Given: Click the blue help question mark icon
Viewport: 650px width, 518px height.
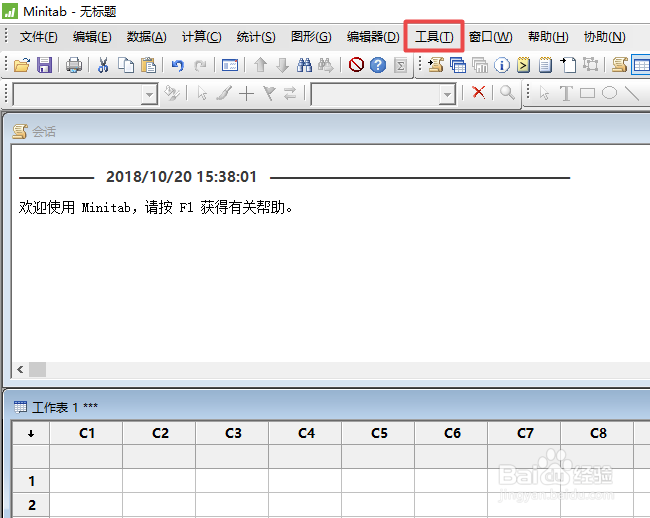Looking at the screenshot, I should pos(378,65).
